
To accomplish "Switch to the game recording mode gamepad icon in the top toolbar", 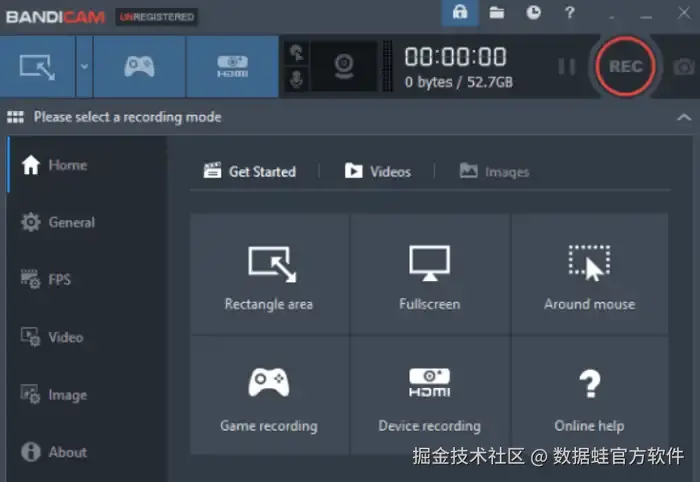I will click(x=139, y=67).
